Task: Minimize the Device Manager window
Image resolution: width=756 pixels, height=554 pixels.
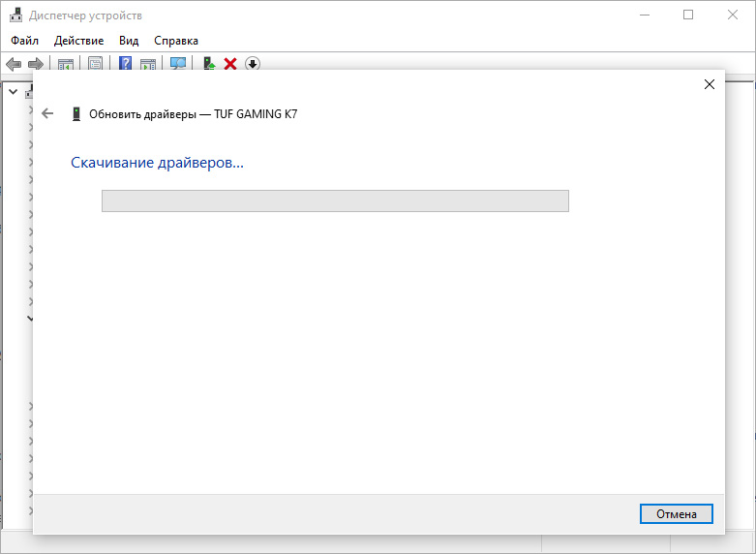Action: click(645, 15)
